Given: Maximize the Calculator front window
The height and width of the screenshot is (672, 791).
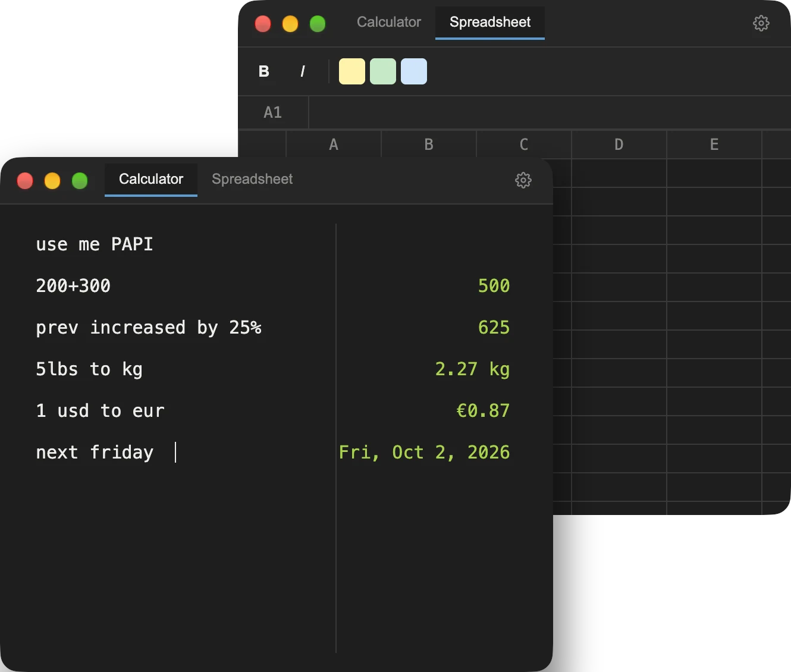Looking at the screenshot, I should [80, 180].
